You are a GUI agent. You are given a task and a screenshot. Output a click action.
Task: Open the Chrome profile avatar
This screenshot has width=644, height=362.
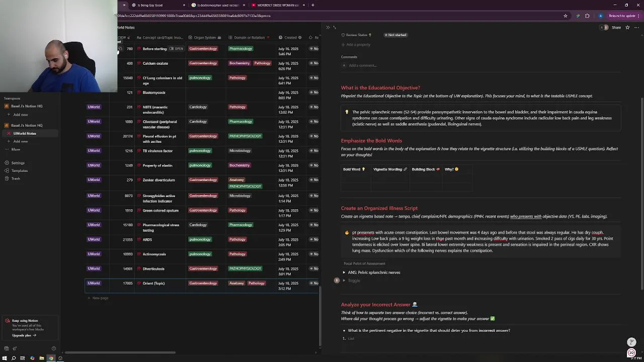pyautogui.click(x=600, y=16)
